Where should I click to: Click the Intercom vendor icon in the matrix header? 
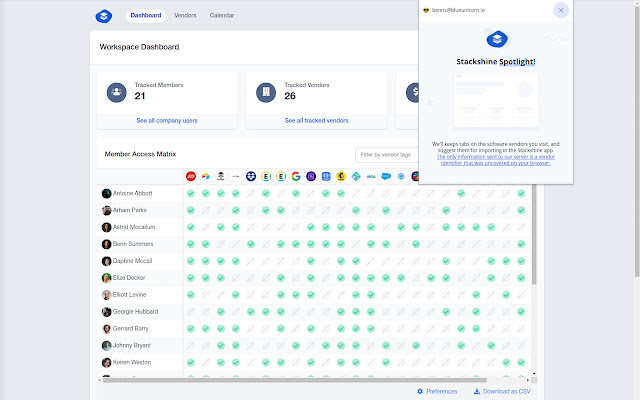pos(326,176)
